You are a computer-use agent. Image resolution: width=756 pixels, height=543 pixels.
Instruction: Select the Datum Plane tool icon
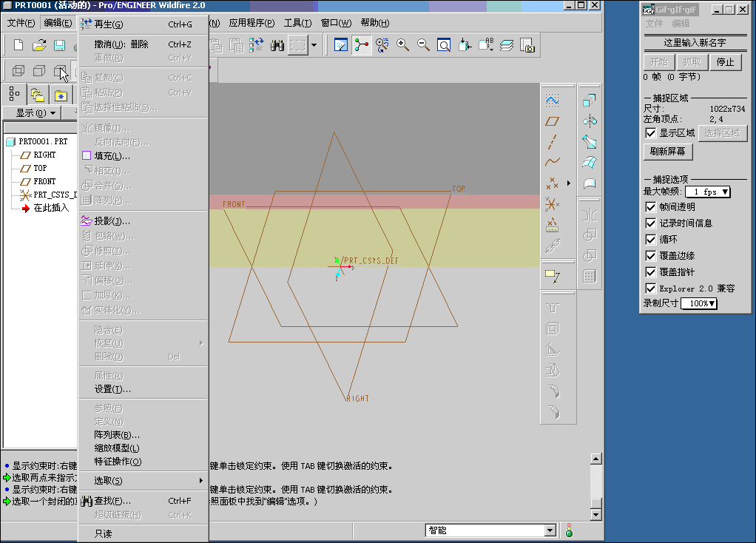point(552,121)
